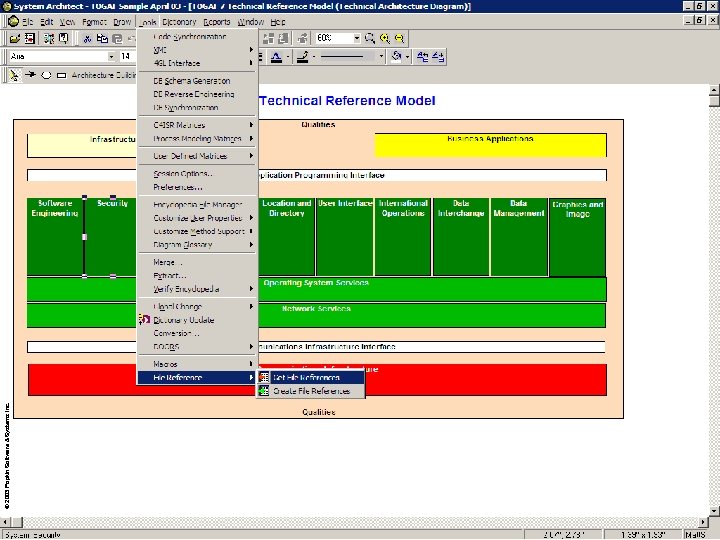Click the Open file toolbar icon

point(14,38)
